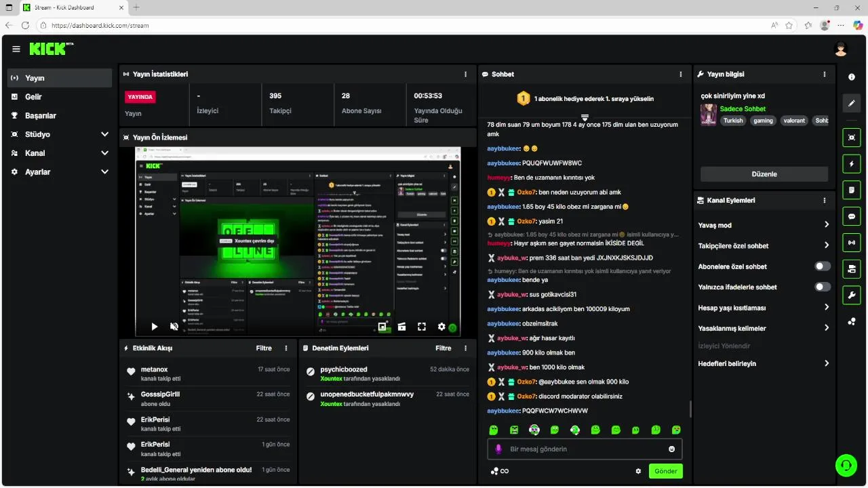Image resolution: width=868 pixels, height=488 pixels.
Task: Toggle the moderation log widget icon on the right toolbar
Action: pyautogui.click(x=852, y=190)
